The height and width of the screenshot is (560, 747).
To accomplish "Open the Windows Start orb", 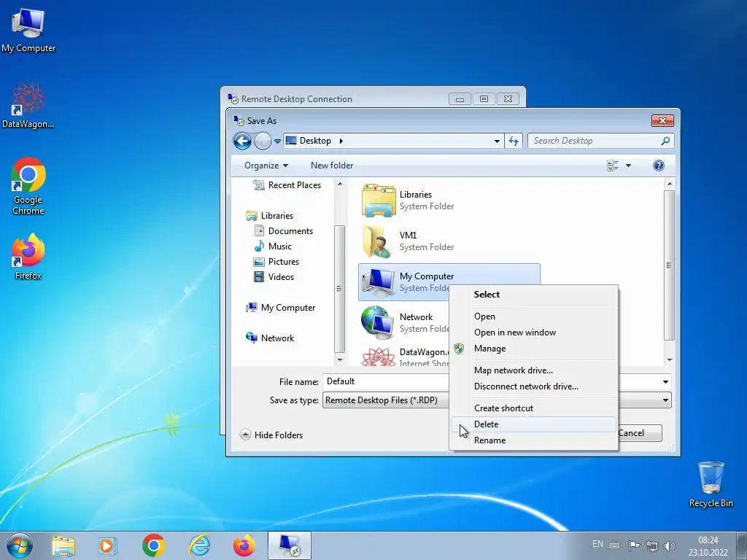I will [x=20, y=545].
